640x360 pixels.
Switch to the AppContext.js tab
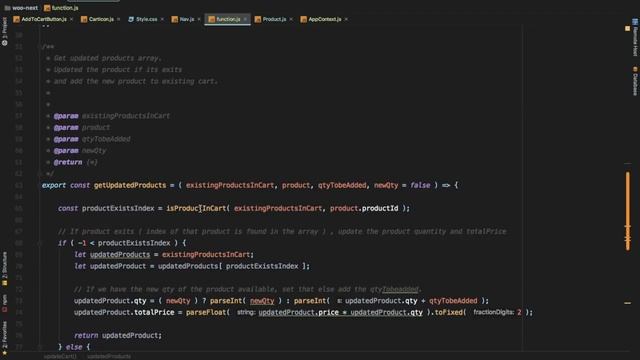324,19
